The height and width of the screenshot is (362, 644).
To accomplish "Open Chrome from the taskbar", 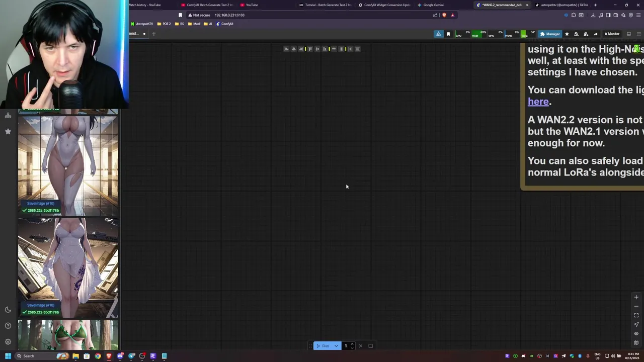I will pos(98,356).
